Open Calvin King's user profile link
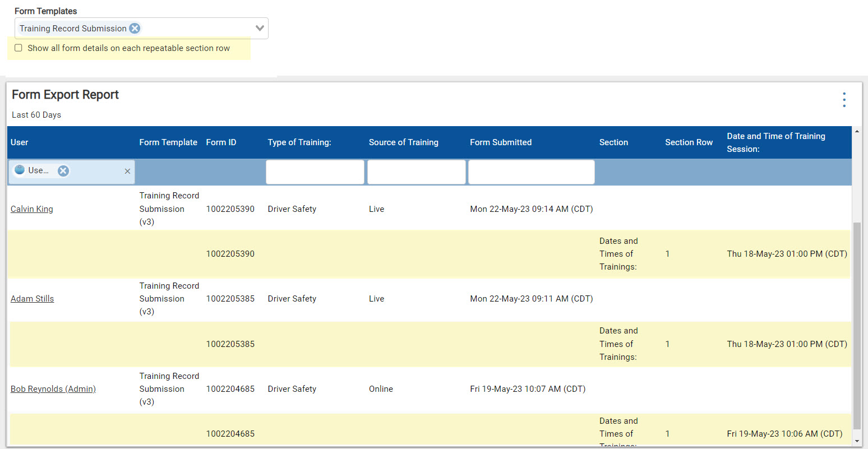Screen dimensions: 868x449 (32, 209)
